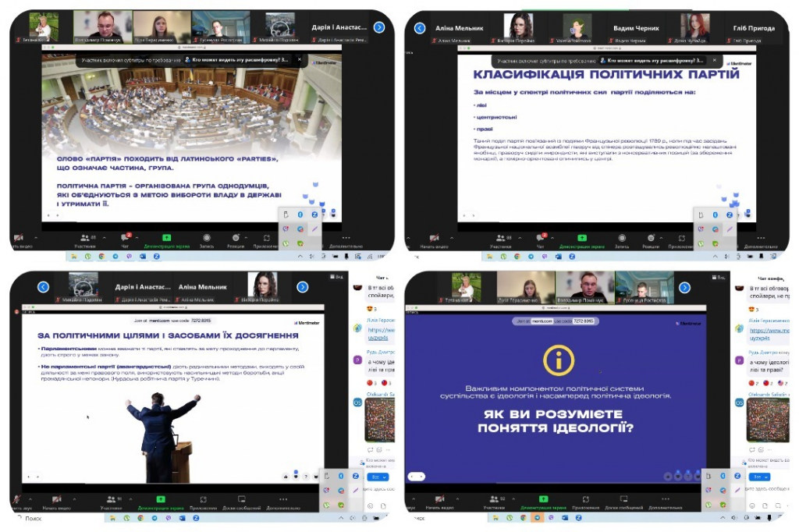Open Реакции in the parliament-hall slide window
Screen dimensions: 799x532
point(236,240)
